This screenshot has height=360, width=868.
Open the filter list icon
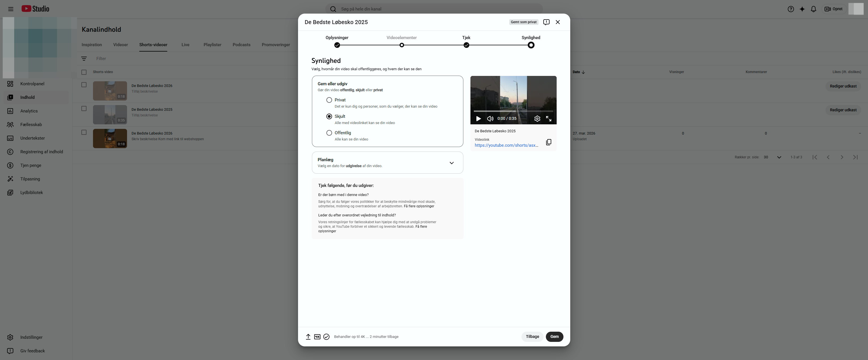coord(84,59)
